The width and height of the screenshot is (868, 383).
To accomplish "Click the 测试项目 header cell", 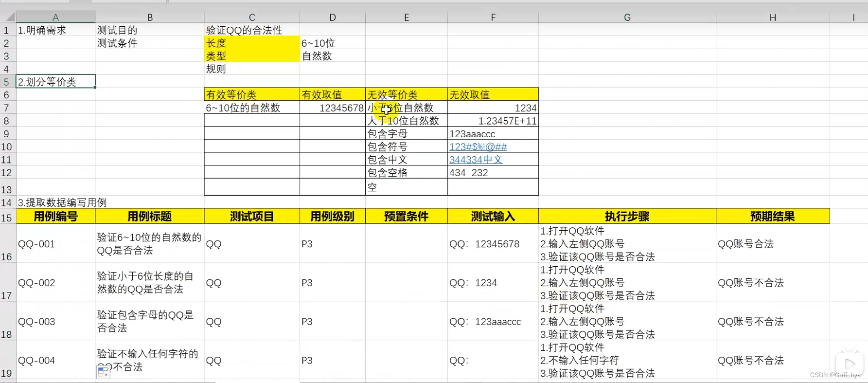I will tap(252, 217).
